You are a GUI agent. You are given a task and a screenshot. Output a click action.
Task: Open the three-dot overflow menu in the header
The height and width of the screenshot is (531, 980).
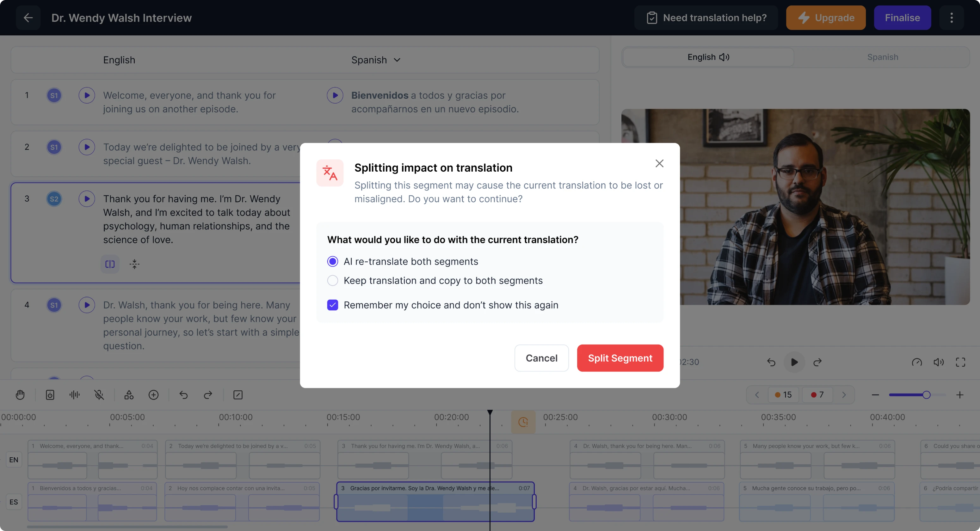coord(952,17)
